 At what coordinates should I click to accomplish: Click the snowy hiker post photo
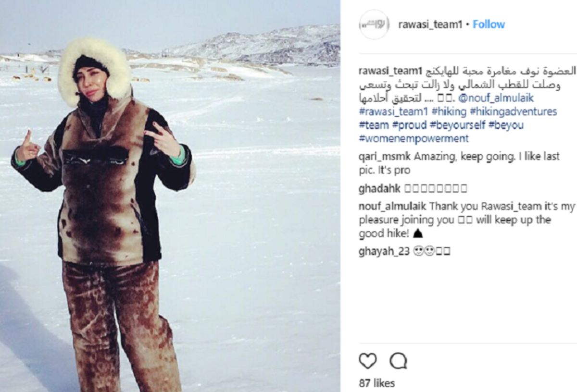pyautogui.click(x=170, y=196)
